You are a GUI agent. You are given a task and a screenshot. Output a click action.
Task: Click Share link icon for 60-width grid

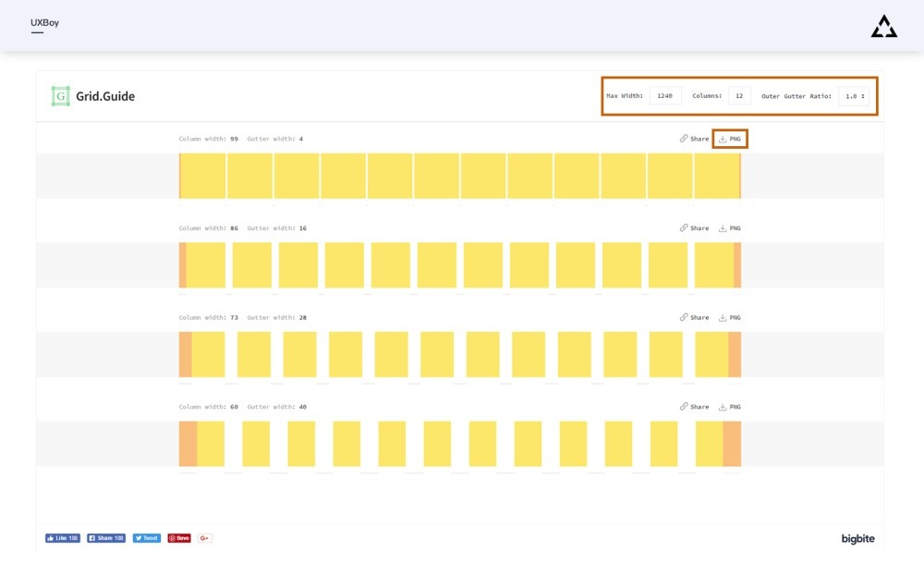point(684,407)
